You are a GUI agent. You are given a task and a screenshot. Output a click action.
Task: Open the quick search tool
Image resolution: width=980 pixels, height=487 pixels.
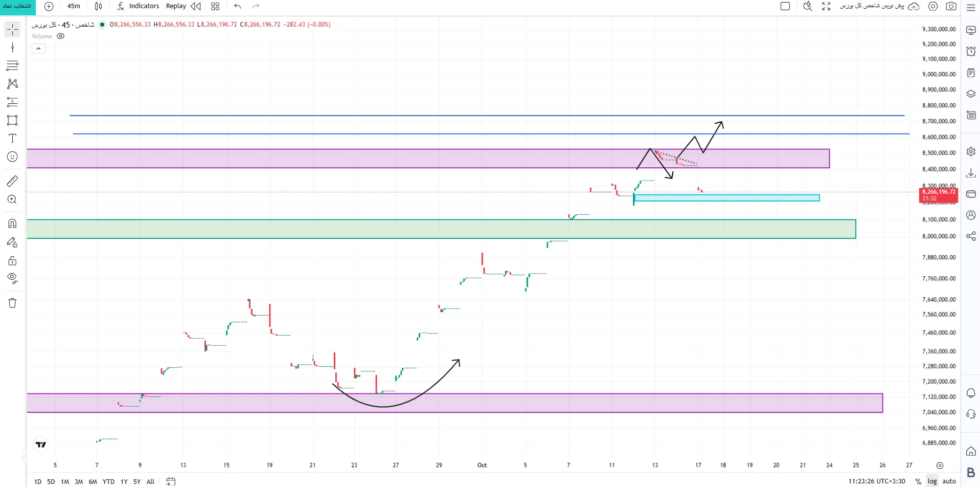click(x=808, y=6)
